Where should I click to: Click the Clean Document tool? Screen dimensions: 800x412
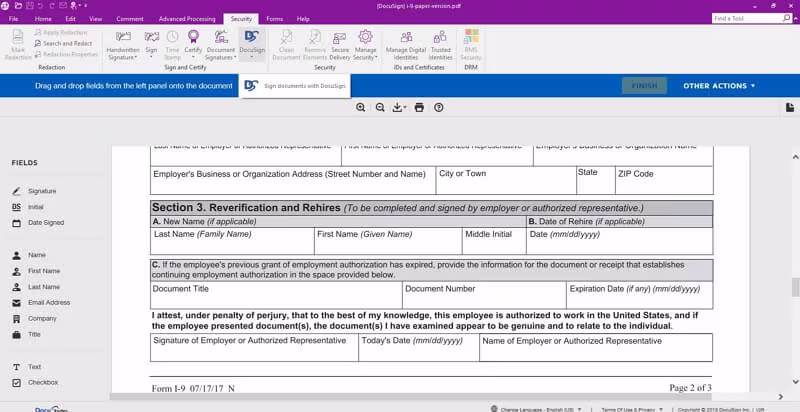click(286, 44)
